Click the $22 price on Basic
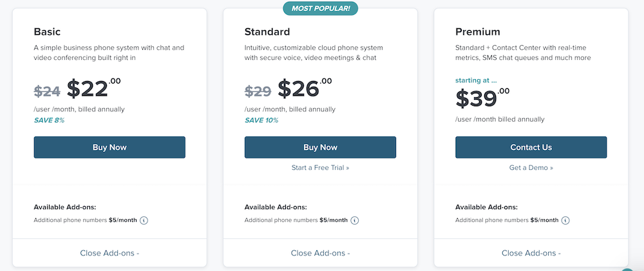Viewport: 644px width, 271px height. (94, 88)
